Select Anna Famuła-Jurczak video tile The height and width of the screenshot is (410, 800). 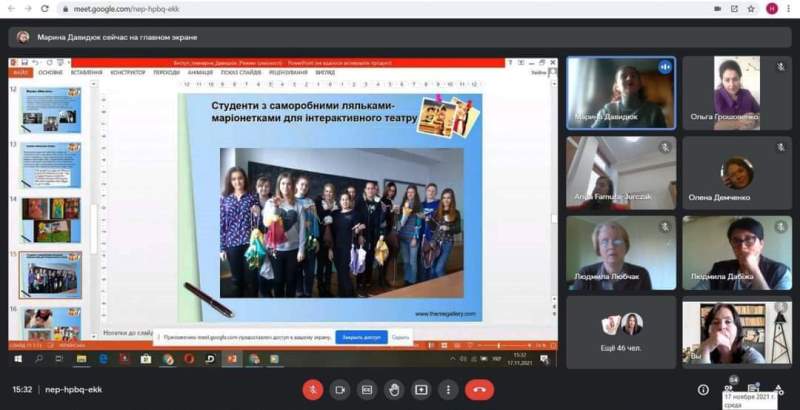coord(621,173)
